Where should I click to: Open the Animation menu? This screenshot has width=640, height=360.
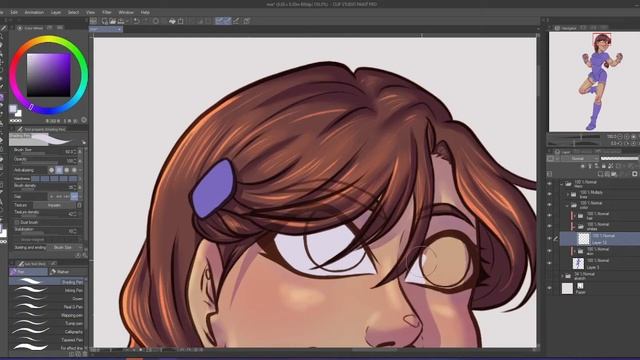tap(34, 12)
